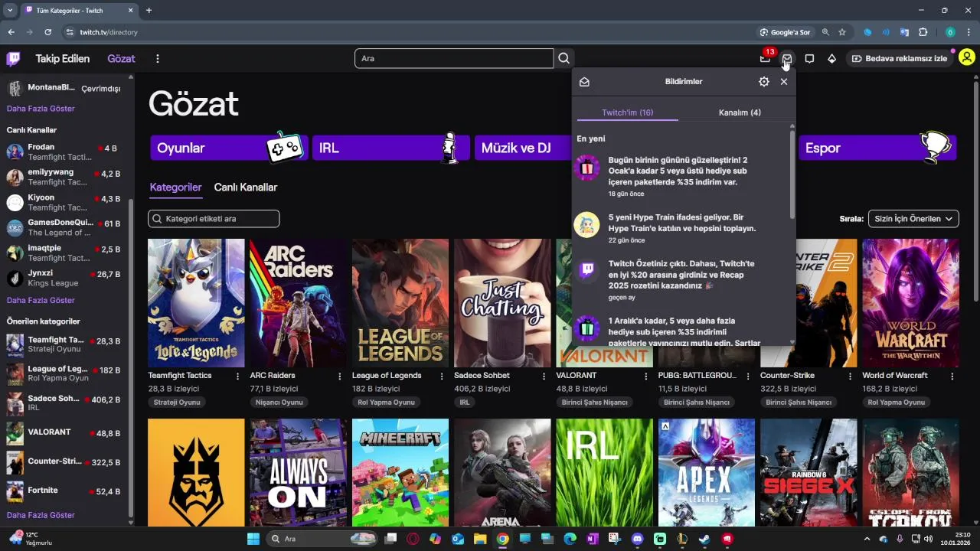Select the Kategoriler tab
980x551 pixels.
point(175,187)
